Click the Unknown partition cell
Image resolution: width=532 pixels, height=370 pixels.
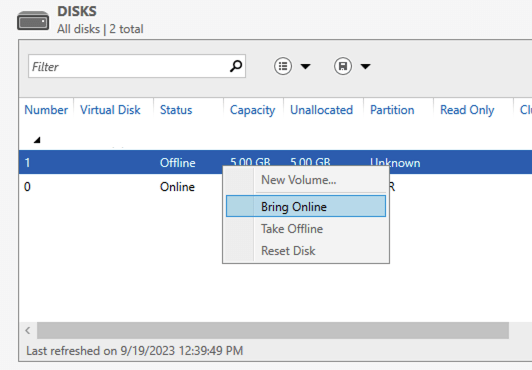point(395,162)
